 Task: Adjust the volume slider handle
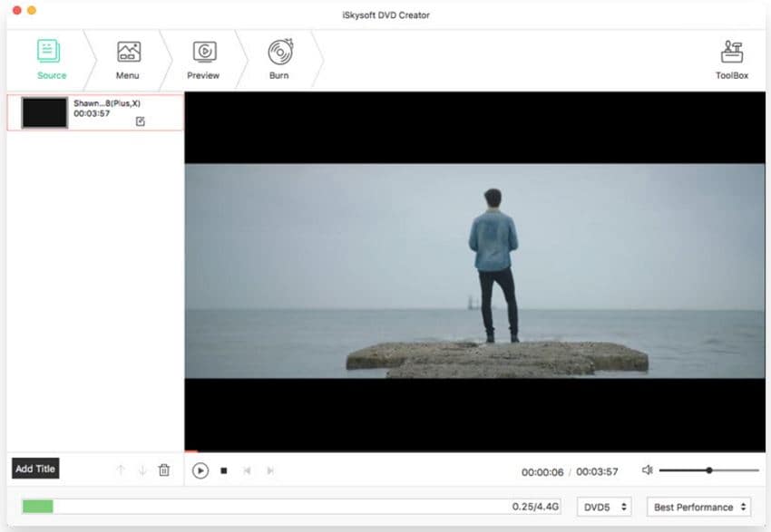point(709,470)
